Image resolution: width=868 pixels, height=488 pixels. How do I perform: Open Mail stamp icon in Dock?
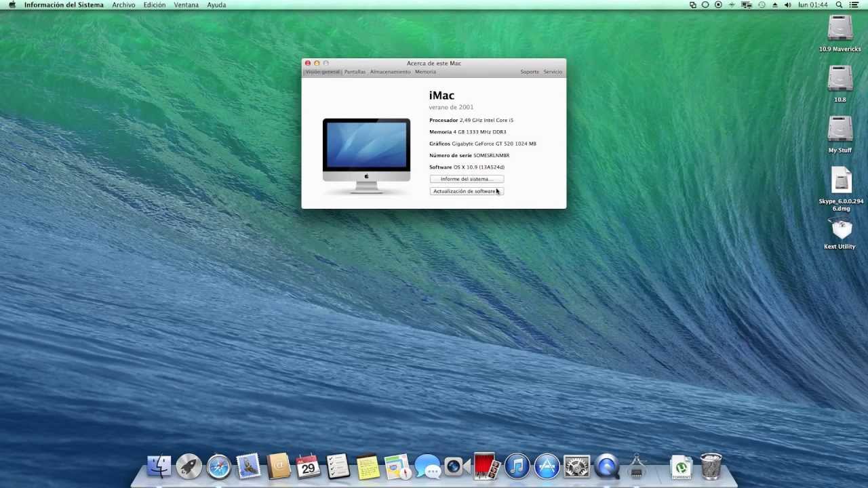click(x=249, y=466)
